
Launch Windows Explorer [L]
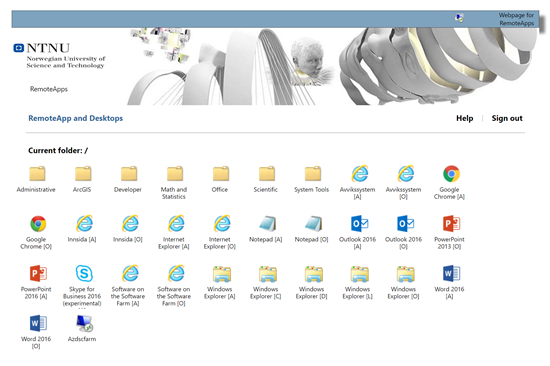coord(358,282)
